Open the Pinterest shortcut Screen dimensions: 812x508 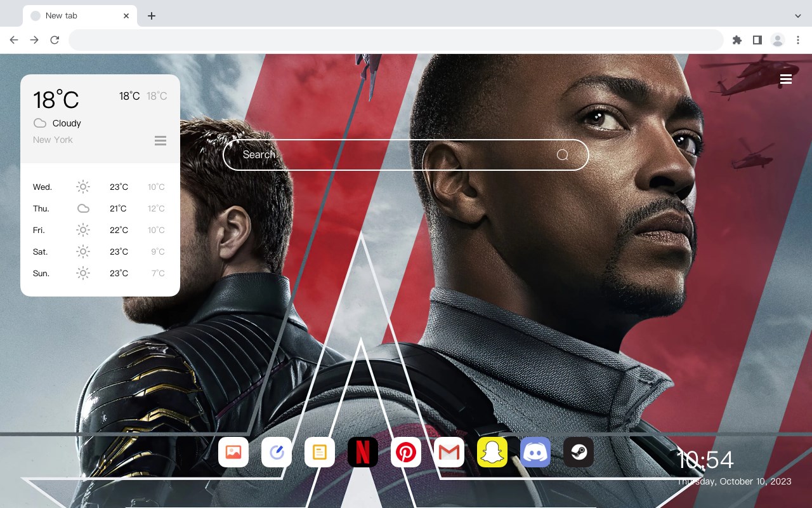(406, 452)
